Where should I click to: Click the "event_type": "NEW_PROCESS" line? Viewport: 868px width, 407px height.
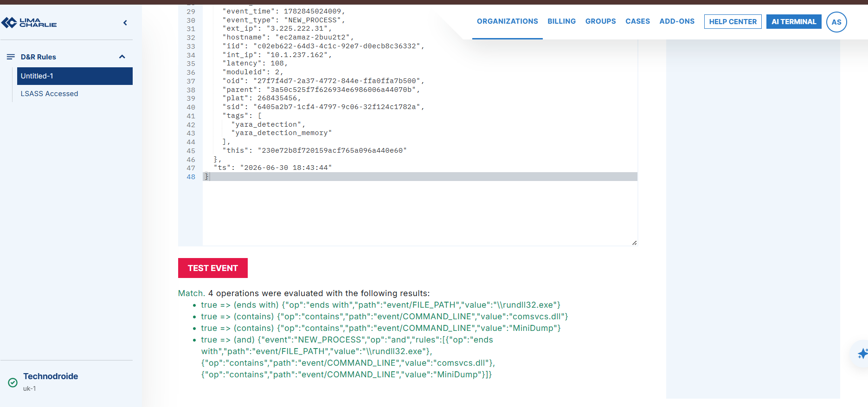click(283, 20)
